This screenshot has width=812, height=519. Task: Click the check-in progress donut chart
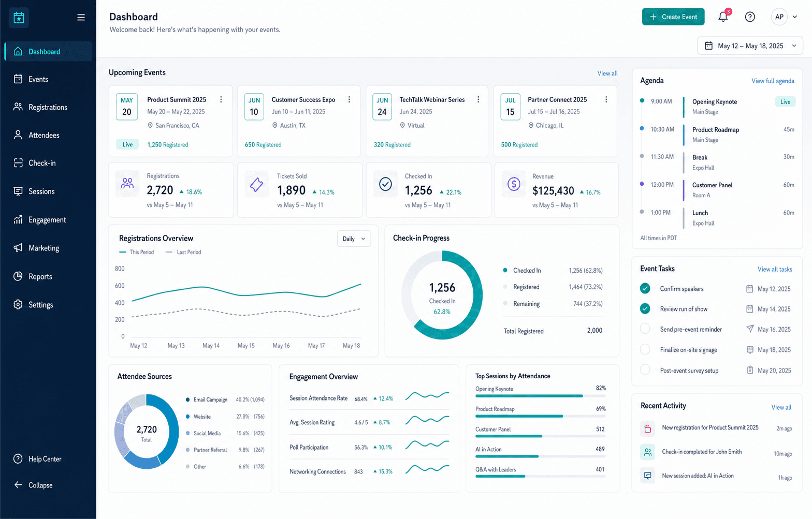442,295
